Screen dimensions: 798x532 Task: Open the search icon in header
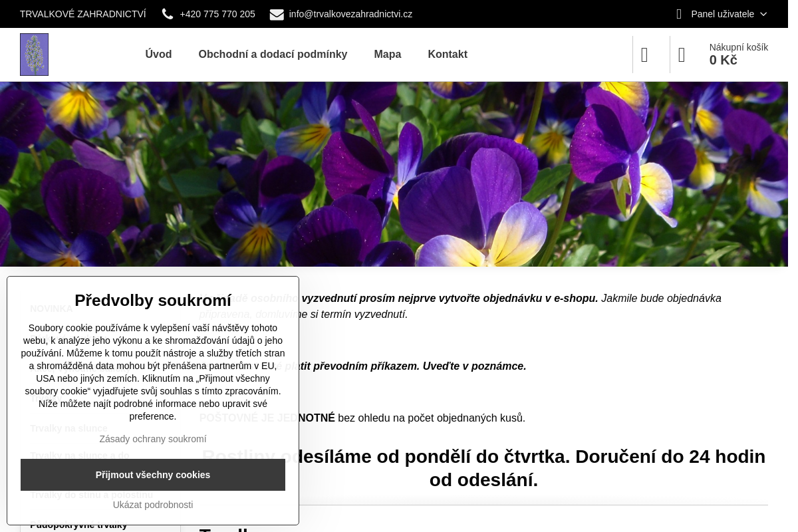click(644, 55)
